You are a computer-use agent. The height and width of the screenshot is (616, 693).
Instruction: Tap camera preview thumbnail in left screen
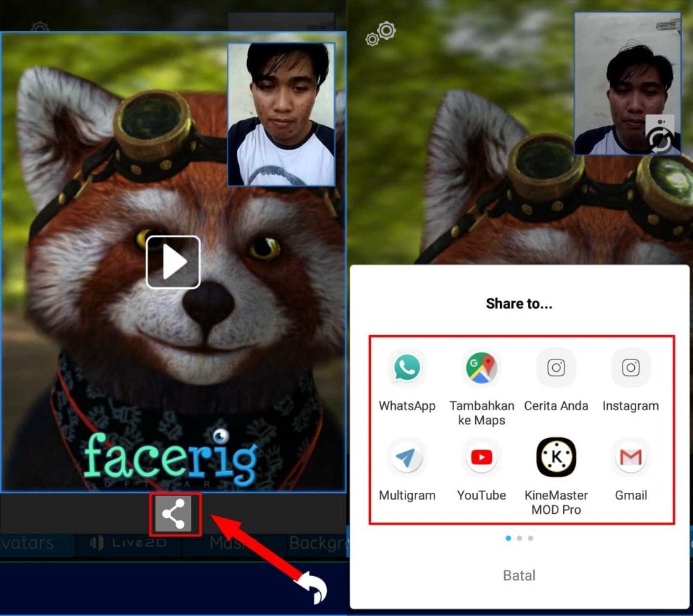click(282, 114)
